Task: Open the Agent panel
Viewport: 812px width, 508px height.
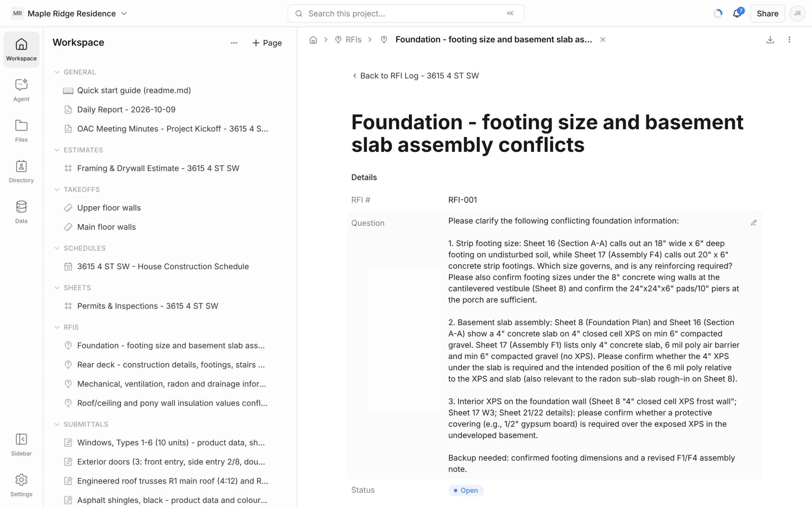Action: 21,90
